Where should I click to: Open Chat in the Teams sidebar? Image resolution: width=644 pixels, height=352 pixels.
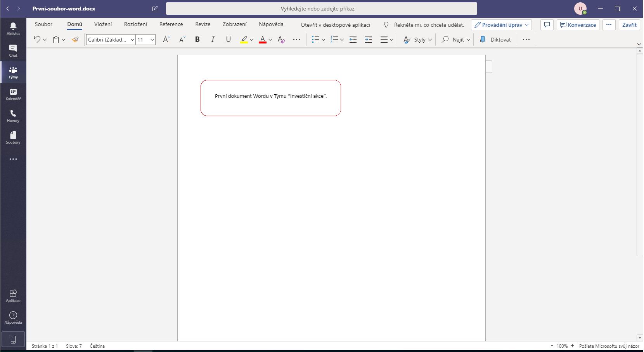coord(13,50)
